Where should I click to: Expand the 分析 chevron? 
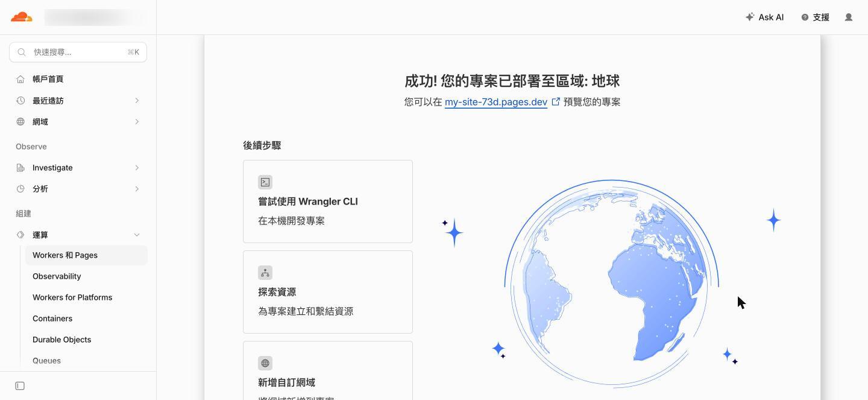[137, 188]
